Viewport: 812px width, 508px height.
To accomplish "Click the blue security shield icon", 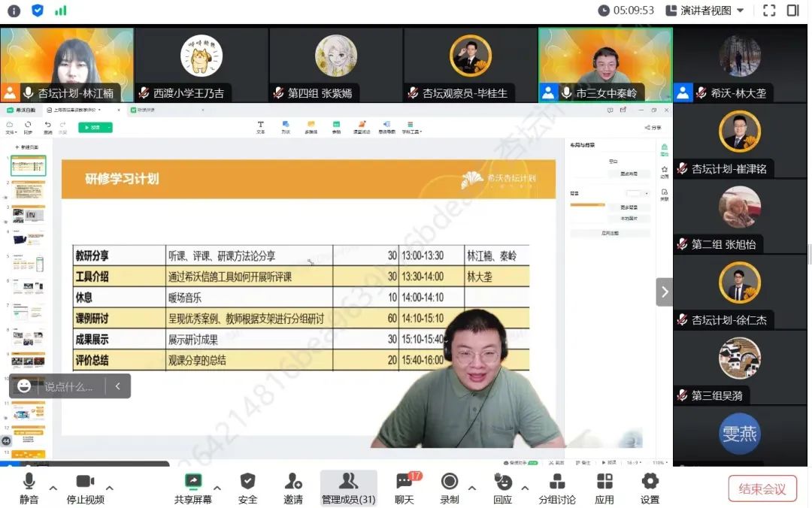I will pos(38,11).
